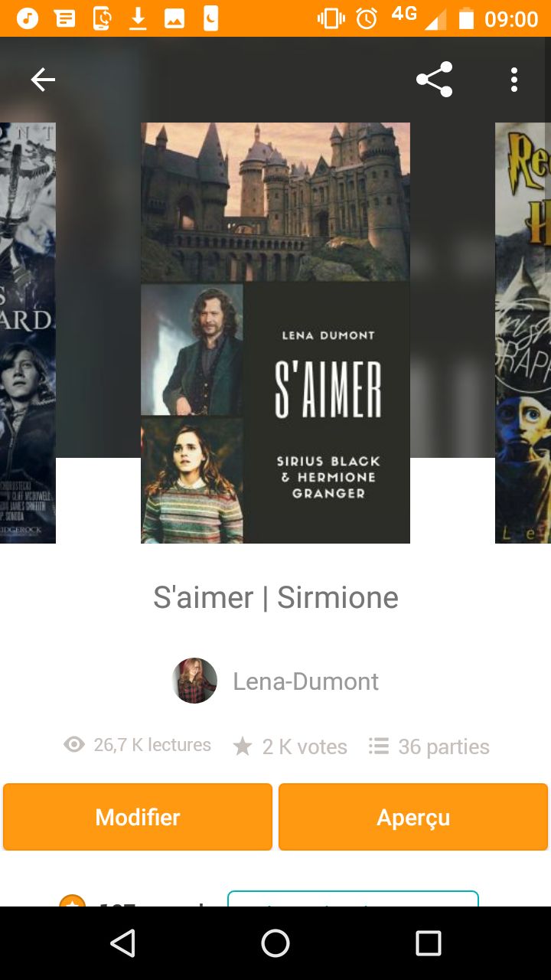Image resolution: width=551 pixels, height=980 pixels.
Task: Tap the story title S'aimer | Sirmione
Action: pos(275,597)
